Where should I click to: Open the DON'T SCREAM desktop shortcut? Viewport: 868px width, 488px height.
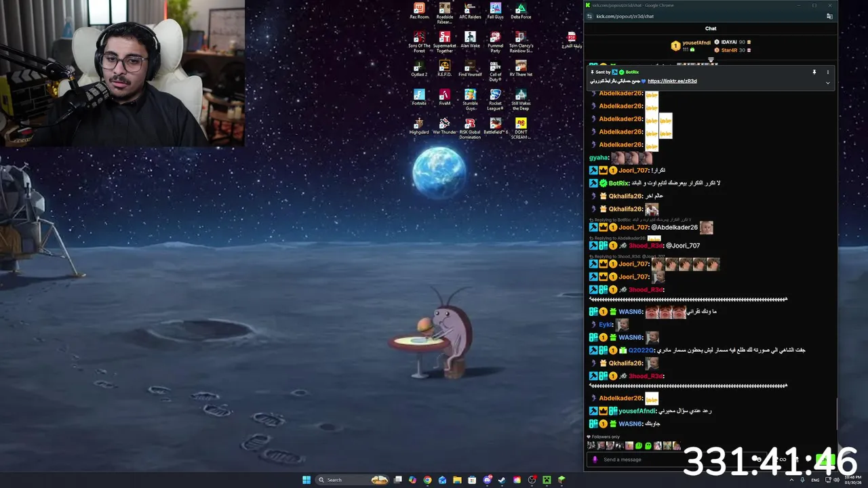(521, 128)
